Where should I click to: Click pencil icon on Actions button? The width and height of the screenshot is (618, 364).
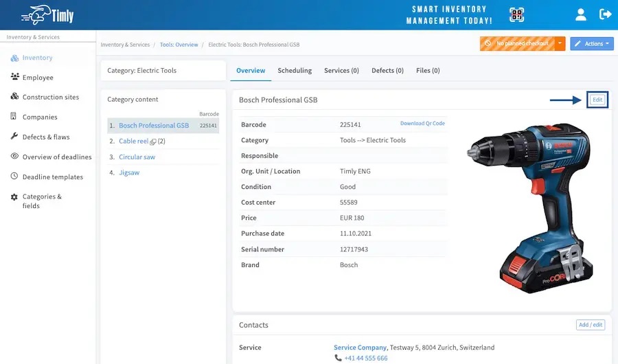point(577,44)
